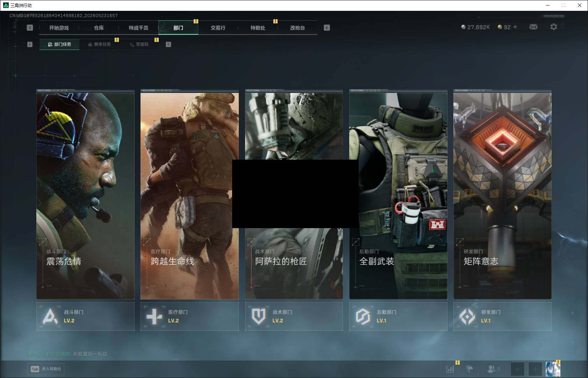Go to the 特战干员 tab
The height and width of the screenshot is (378, 588).
pyautogui.click(x=138, y=28)
